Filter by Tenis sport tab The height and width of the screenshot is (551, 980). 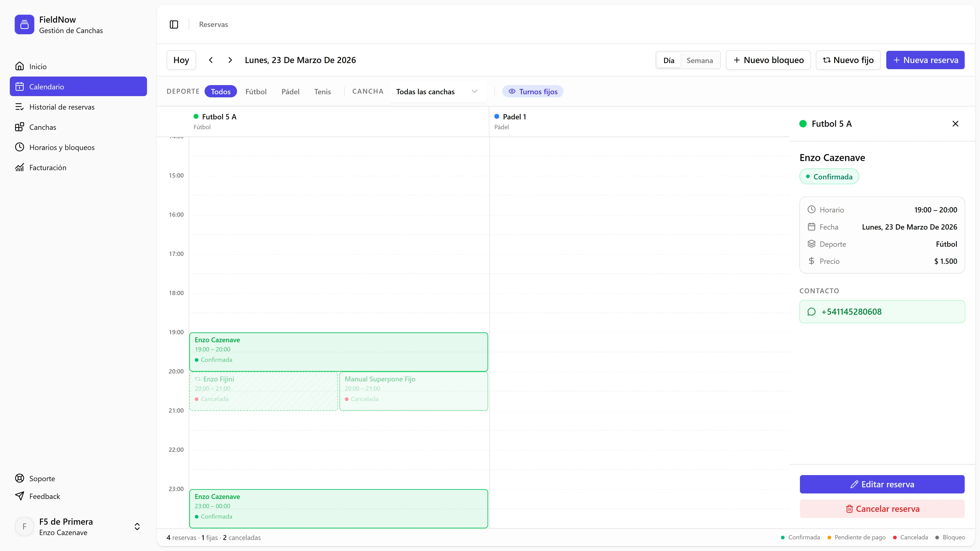coord(322,91)
